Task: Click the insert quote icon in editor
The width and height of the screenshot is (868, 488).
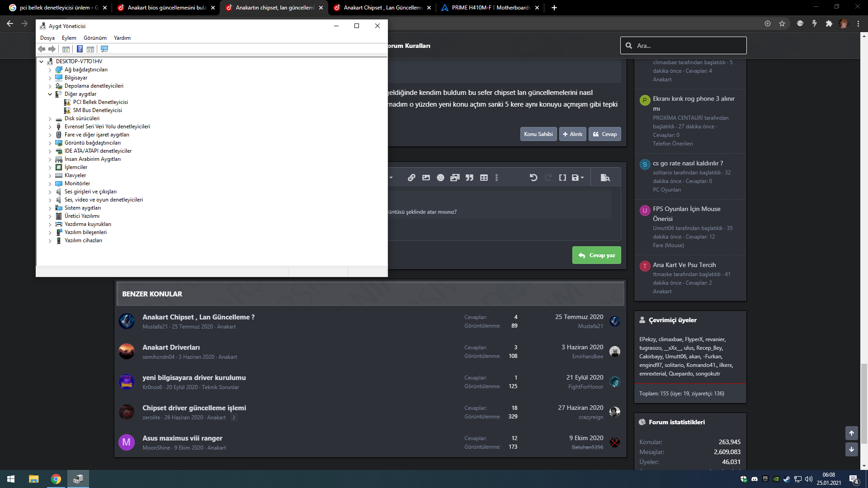Action: [469, 178]
